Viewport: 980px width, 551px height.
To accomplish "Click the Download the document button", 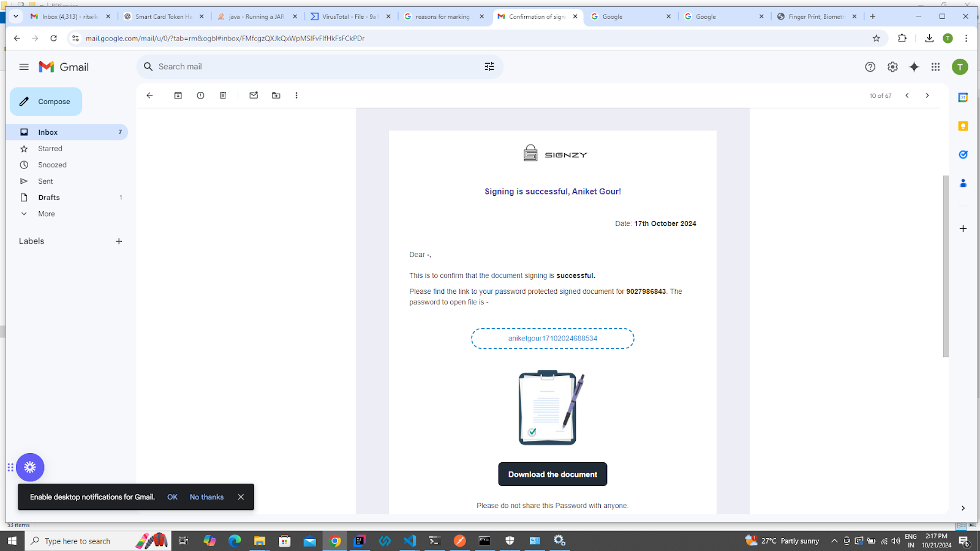I will coord(552,474).
